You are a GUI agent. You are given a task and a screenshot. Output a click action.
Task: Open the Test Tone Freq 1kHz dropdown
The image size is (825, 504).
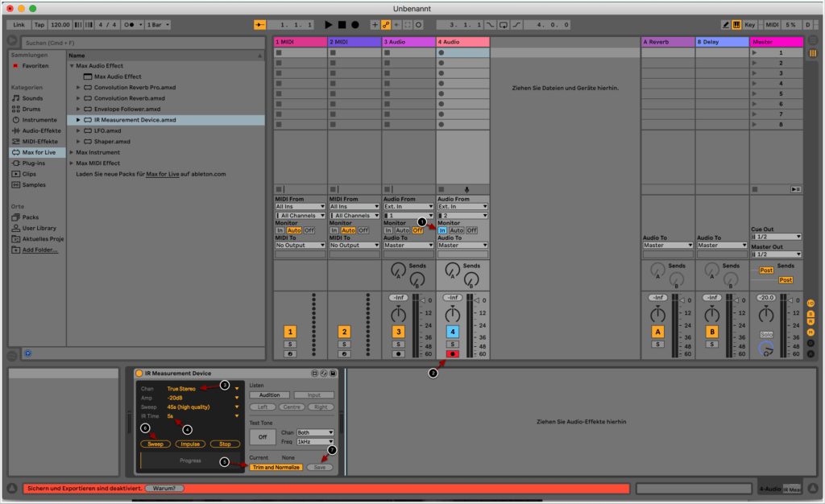315,442
